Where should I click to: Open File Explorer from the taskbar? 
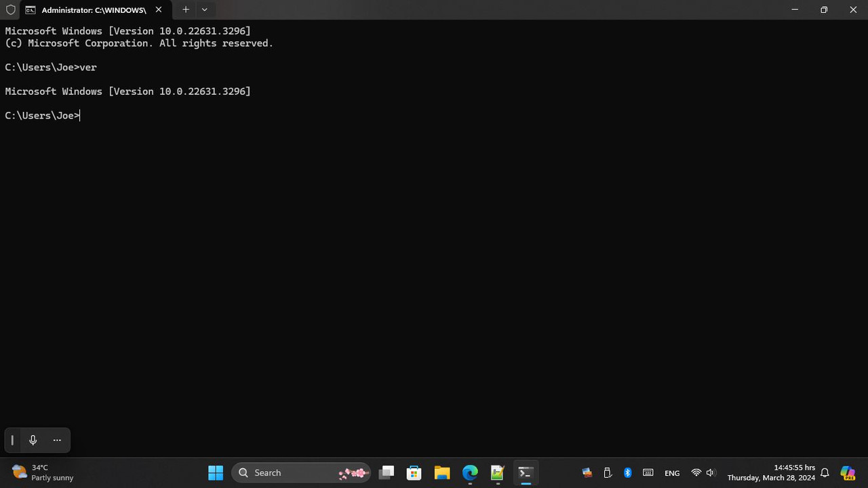tap(442, 472)
